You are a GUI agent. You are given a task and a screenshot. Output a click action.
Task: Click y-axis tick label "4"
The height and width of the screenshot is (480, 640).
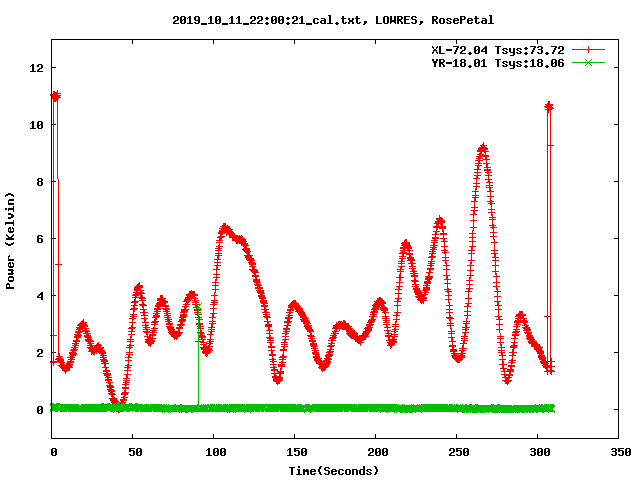40,296
